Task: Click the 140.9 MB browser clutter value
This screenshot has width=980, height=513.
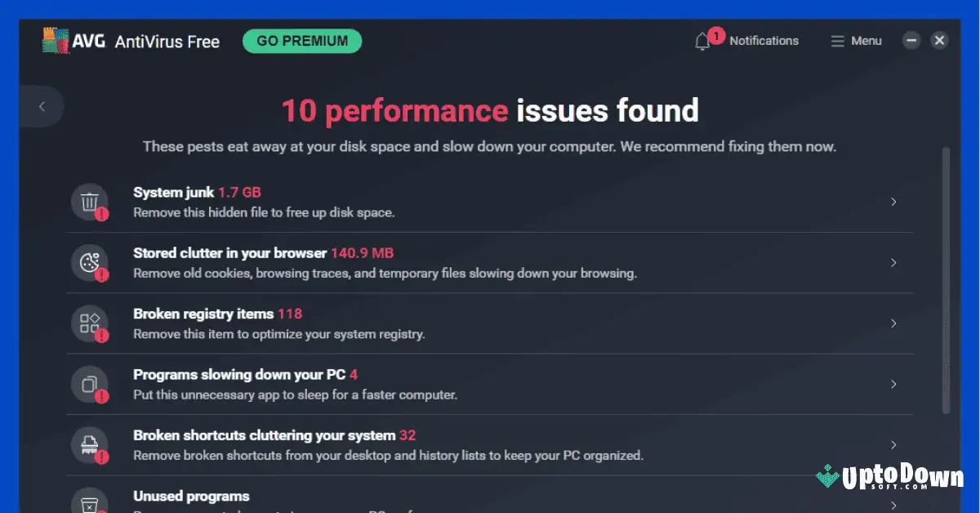Action: coord(363,252)
